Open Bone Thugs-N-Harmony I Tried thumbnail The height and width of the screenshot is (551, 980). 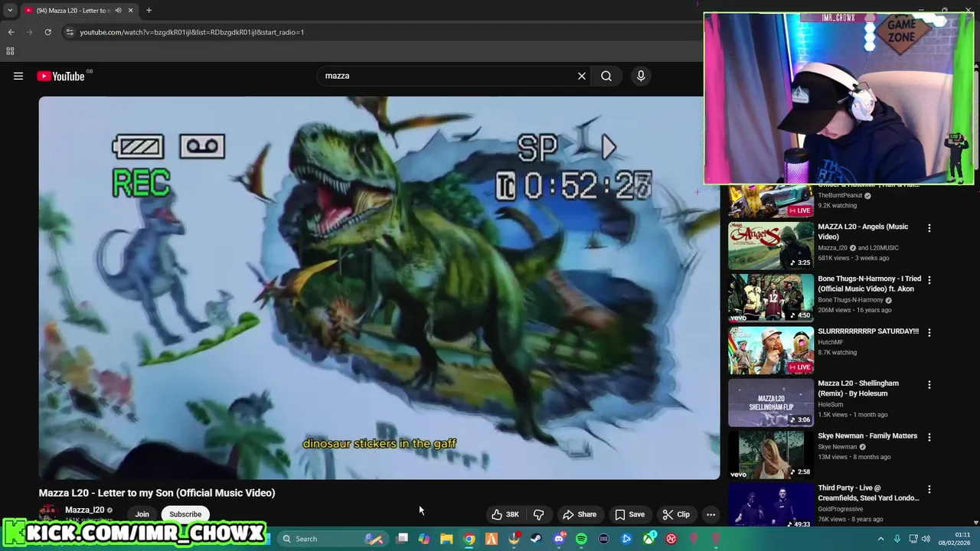771,298
